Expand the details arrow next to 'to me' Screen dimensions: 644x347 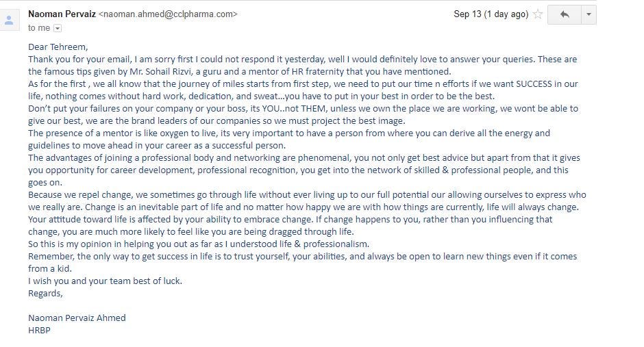click(x=58, y=28)
